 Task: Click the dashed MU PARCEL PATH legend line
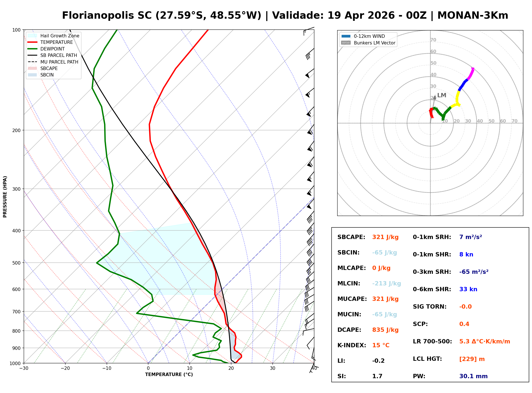click(x=32, y=62)
